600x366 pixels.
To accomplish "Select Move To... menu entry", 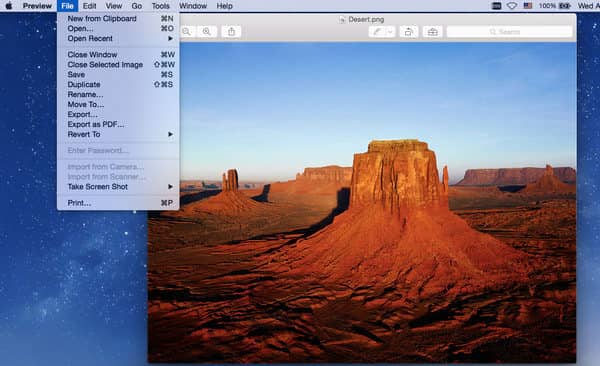I will point(118,104).
